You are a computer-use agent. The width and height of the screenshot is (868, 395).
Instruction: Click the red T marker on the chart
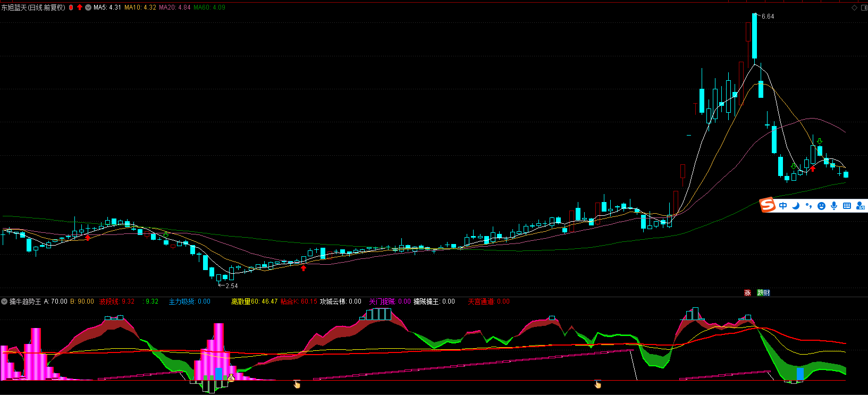(695, 108)
